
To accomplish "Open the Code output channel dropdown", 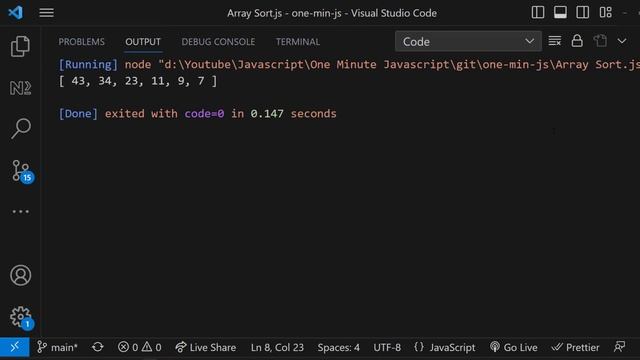I will click(x=468, y=41).
